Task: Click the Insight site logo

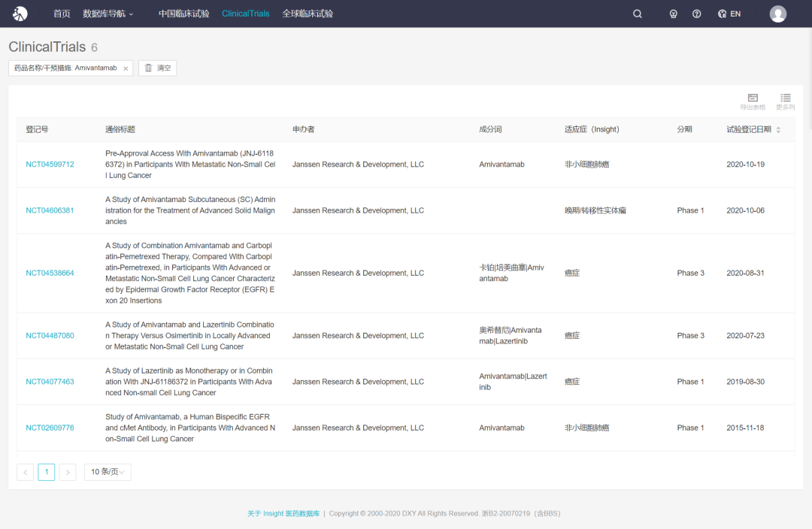Action: tap(20, 14)
